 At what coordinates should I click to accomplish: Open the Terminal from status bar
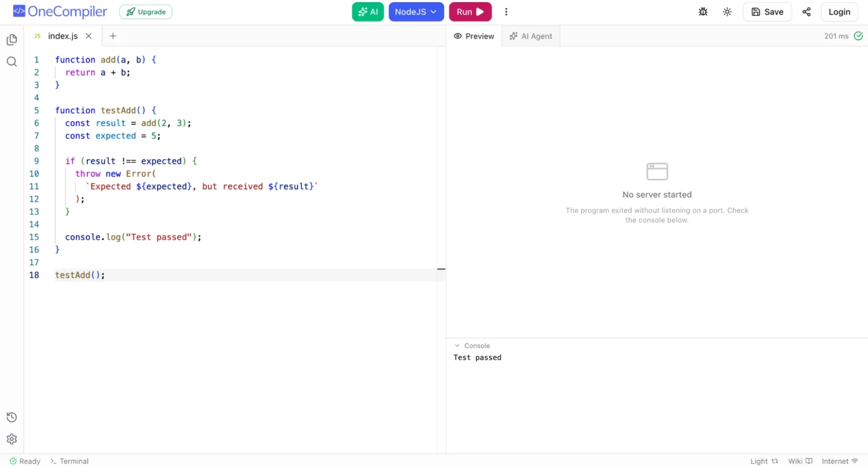(x=69, y=461)
